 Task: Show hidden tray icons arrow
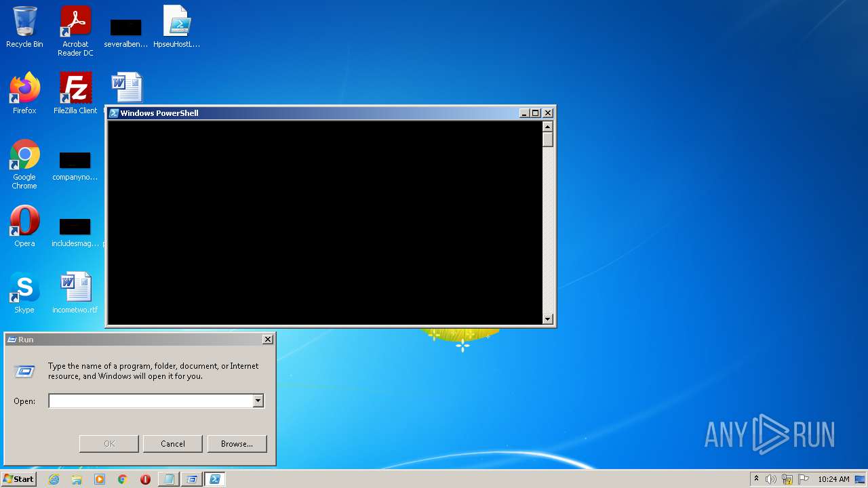(x=756, y=479)
